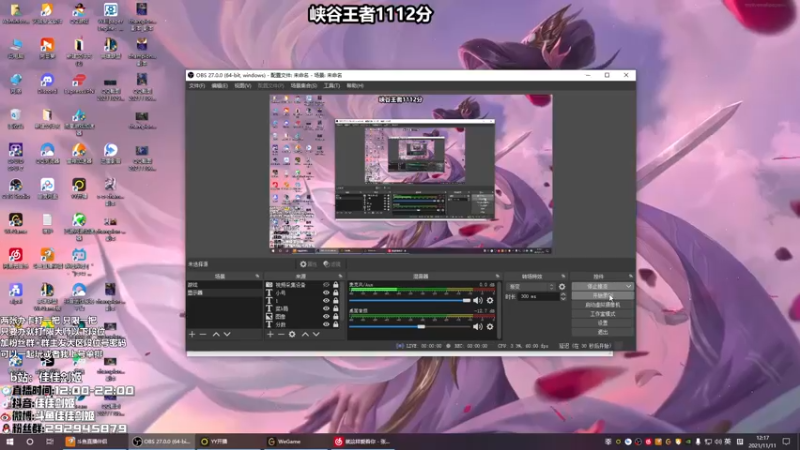
Task: Toggle the lock on 视频采集设备 source
Action: pyautogui.click(x=336, y=285)
